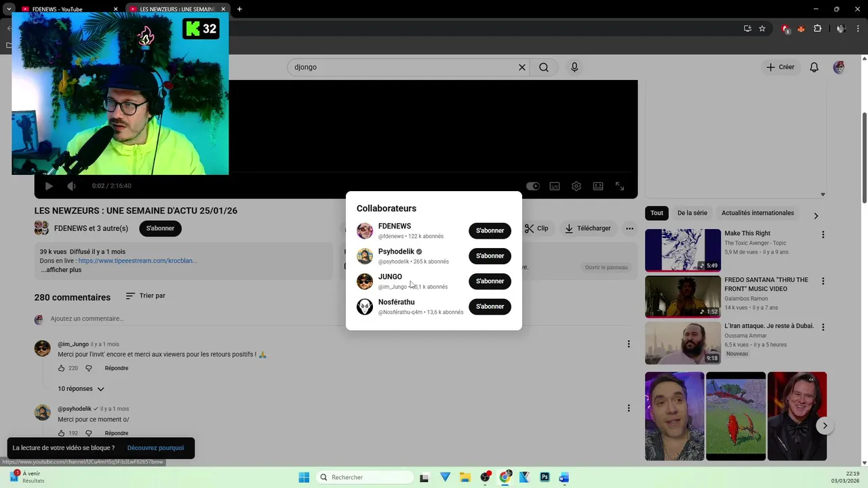Viewport: 868px width, 488px height.
Task: Toggle the autoplay switch in the player
Action: click(x=533, y=186)
